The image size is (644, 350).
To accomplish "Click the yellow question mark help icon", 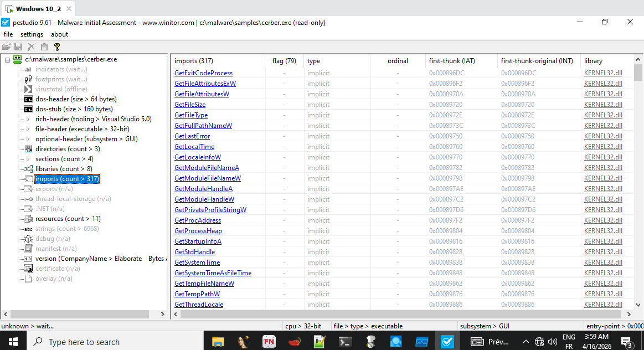I will pos(57,47).
